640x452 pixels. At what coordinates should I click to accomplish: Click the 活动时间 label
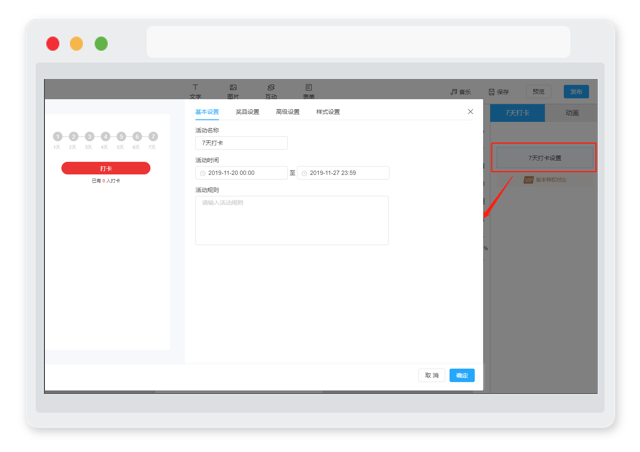[x=207, y=160]
